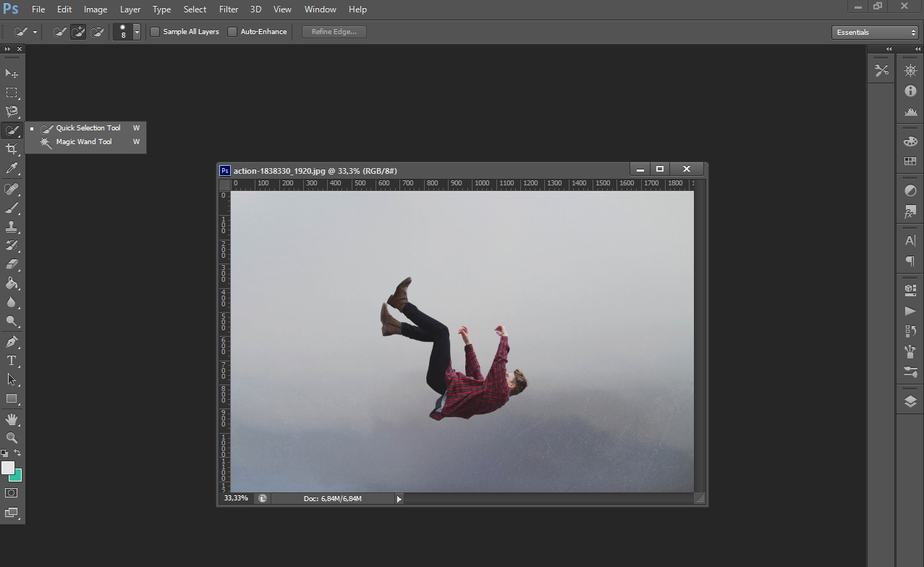This screenshot has height=567, width=924.
Task: Select the Rectangular Marquee tool
Action: [x=12, y=93]
